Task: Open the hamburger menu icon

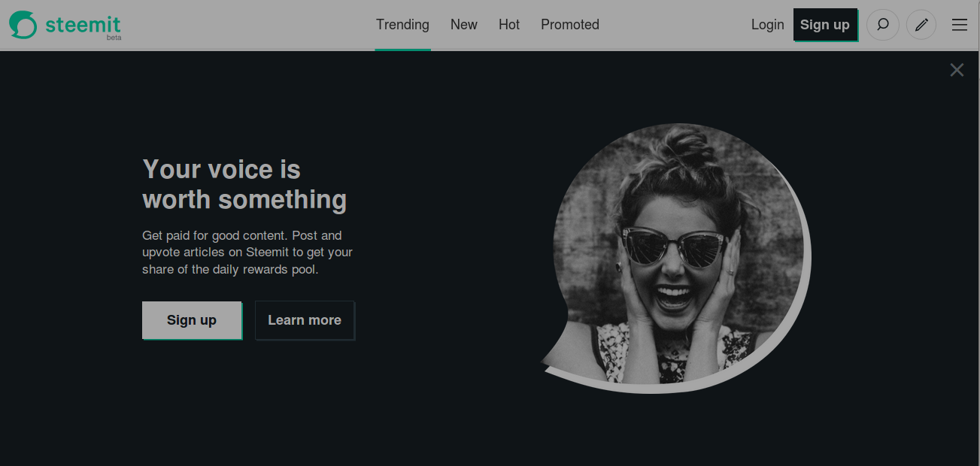Action: pos(960,25)
